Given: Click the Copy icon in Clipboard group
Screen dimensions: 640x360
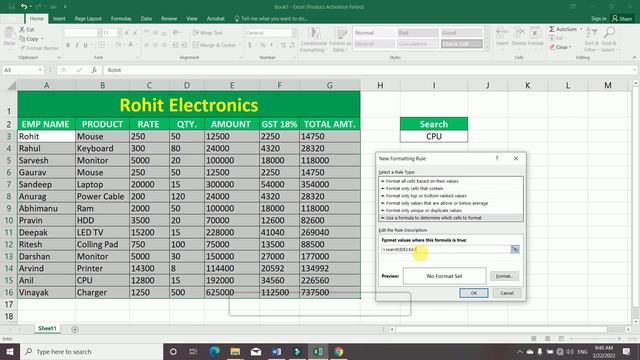Looking at the screenshot, I should [22, 39].
